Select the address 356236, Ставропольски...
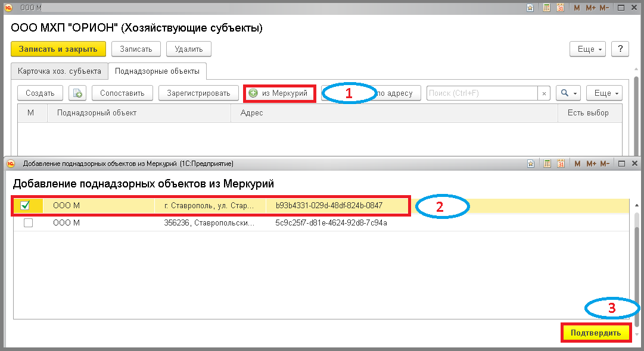The image size is (644, 351). coord(209,222)
